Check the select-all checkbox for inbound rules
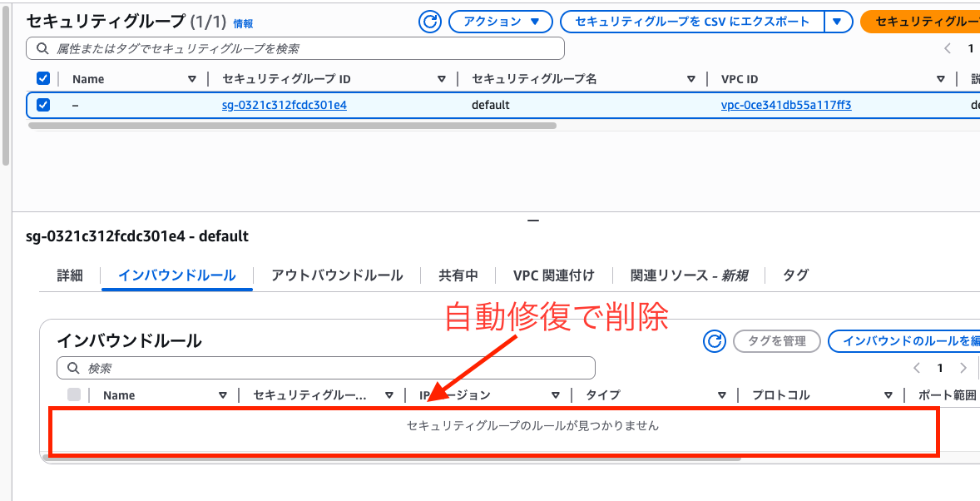This screenshot has height=501, width=980. [73, 394]
